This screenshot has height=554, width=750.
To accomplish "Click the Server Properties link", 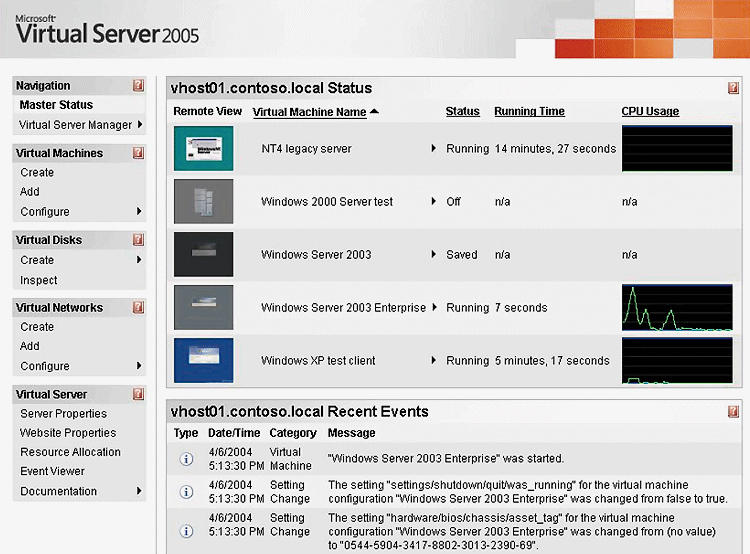I will [x=63, y=414].
